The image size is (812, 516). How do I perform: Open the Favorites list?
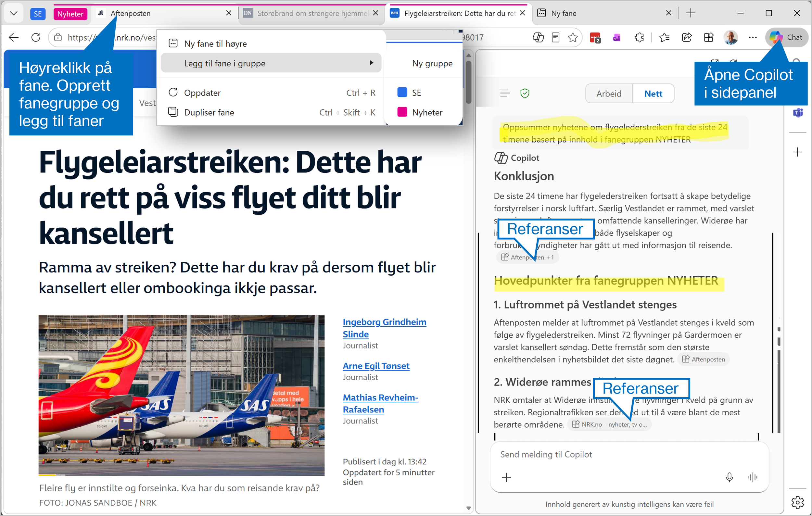tap(665, 37)
